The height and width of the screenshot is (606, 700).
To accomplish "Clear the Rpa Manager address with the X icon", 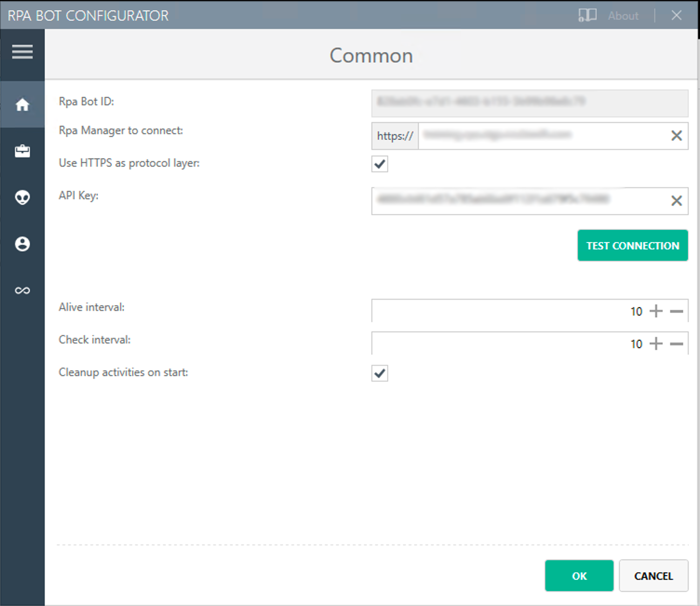I will click(676, 135).
